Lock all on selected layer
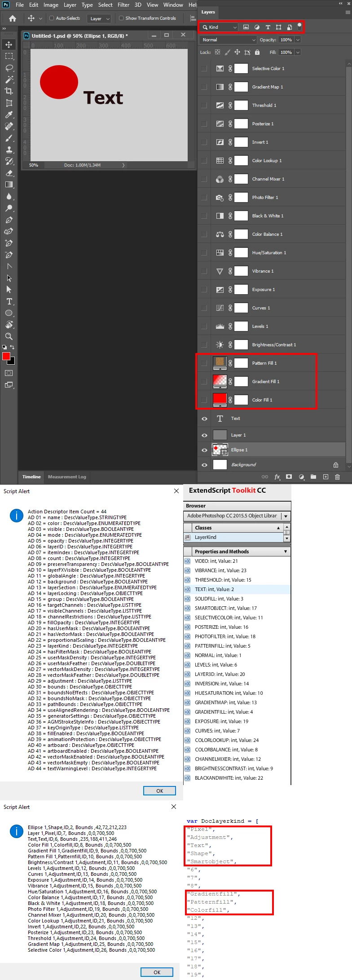Viewport: 352px width, 980px height. tap(257, 53)
